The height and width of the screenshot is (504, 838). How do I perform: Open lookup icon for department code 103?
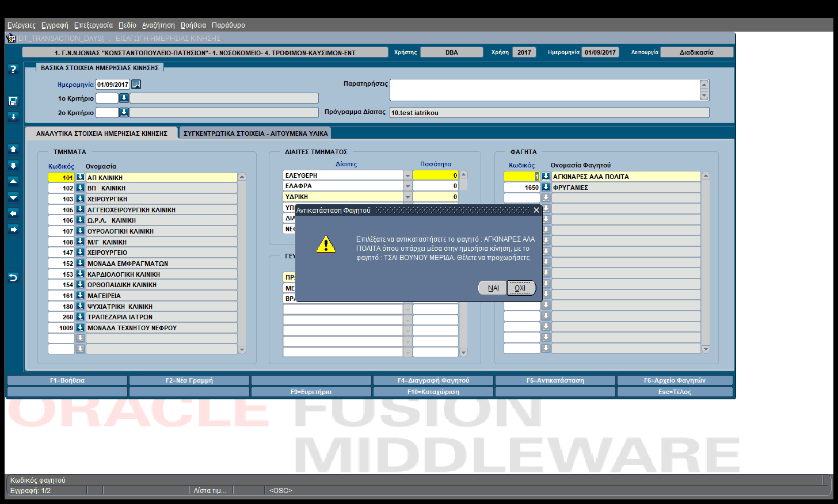(81, 198)
